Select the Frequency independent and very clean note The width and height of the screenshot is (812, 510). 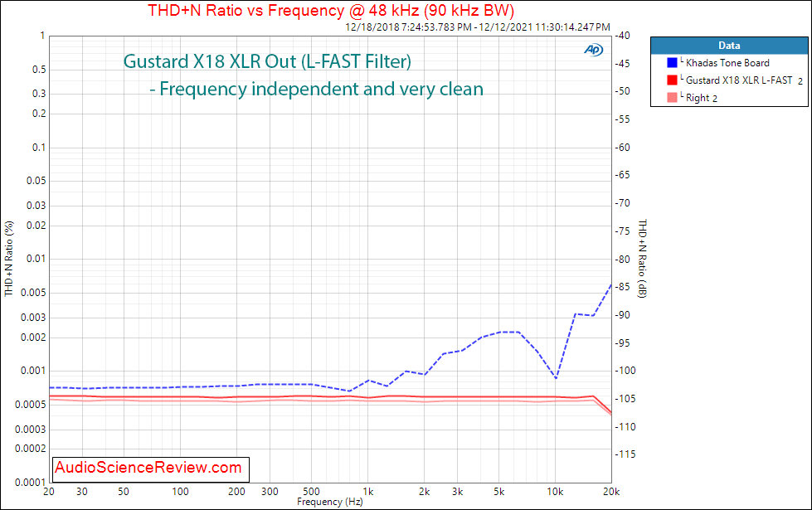pos(316,89)
